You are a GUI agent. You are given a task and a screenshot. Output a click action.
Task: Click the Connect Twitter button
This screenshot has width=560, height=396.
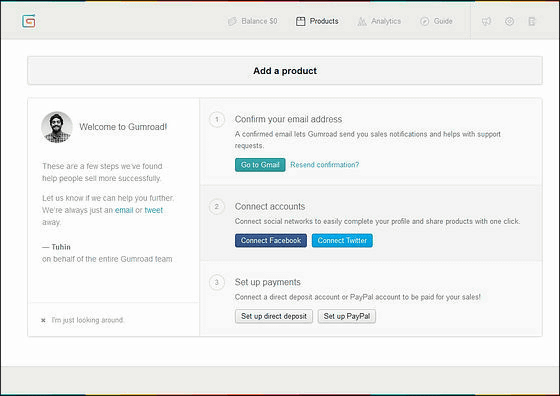[x=342, y=240]
